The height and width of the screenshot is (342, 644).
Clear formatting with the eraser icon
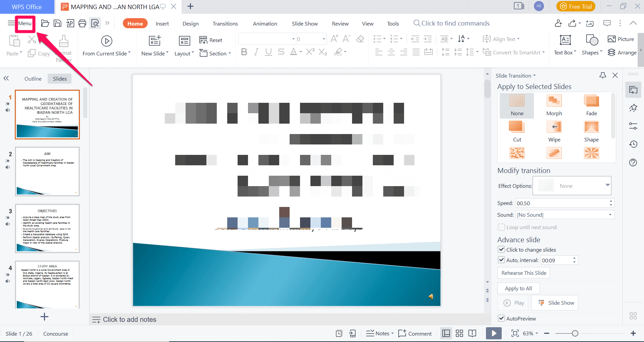(x=360, y=39)
